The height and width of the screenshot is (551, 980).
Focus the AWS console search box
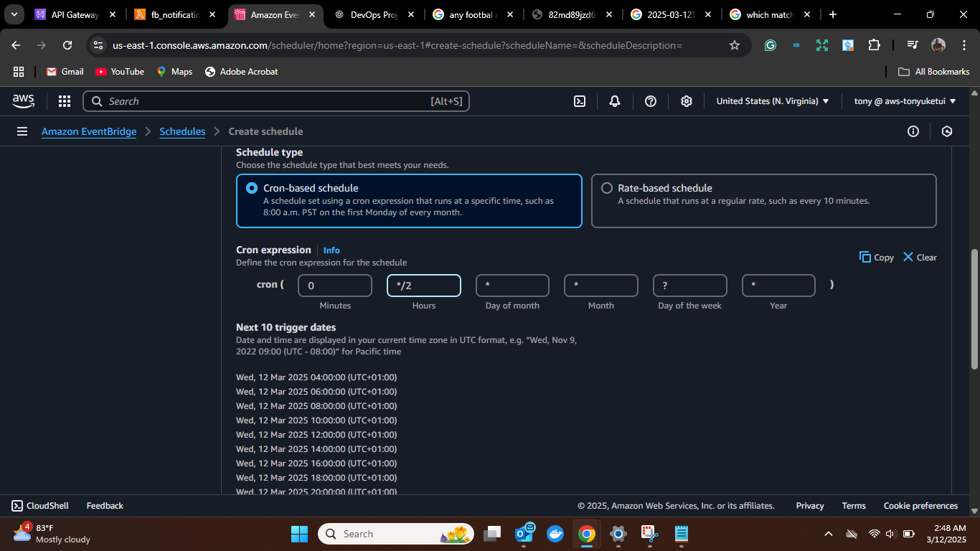[276, 101]
